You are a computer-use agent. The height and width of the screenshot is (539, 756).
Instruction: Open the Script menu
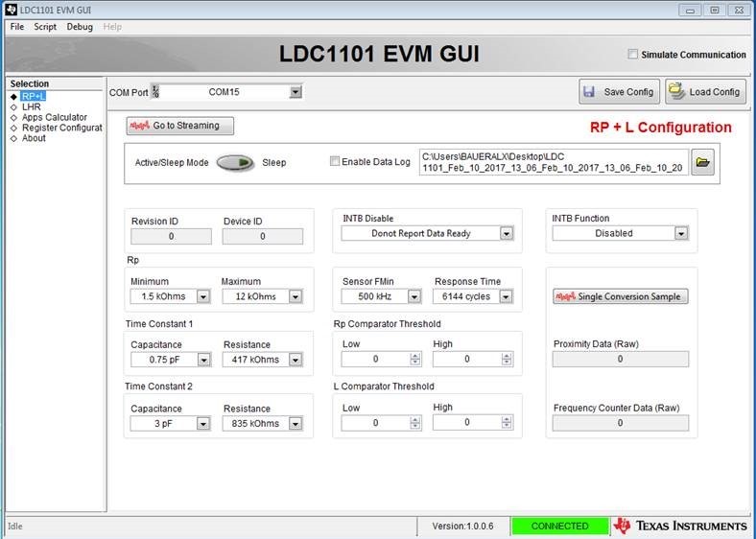[x=45, y=27]
